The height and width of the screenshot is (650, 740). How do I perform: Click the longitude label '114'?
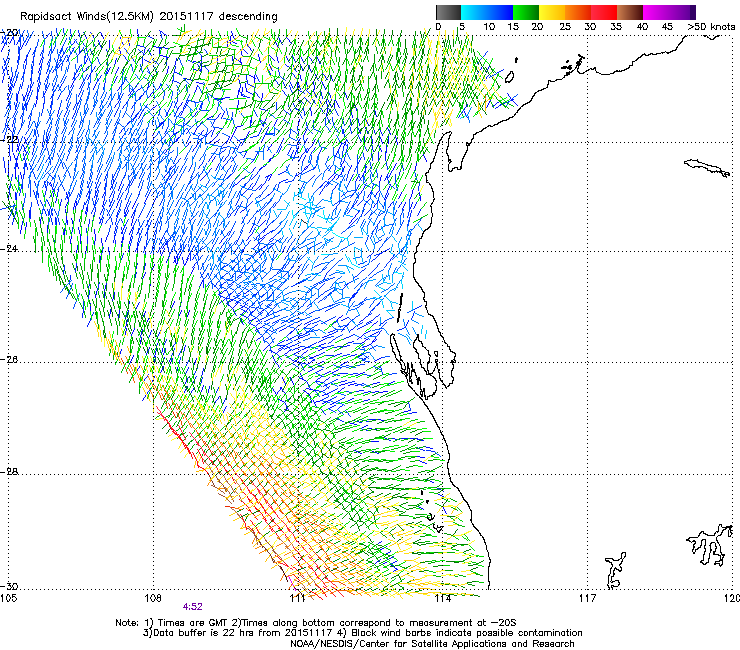coord(442,599)
